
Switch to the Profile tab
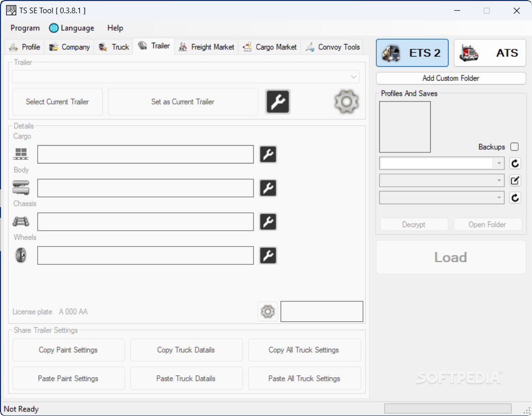pos(24,47)
